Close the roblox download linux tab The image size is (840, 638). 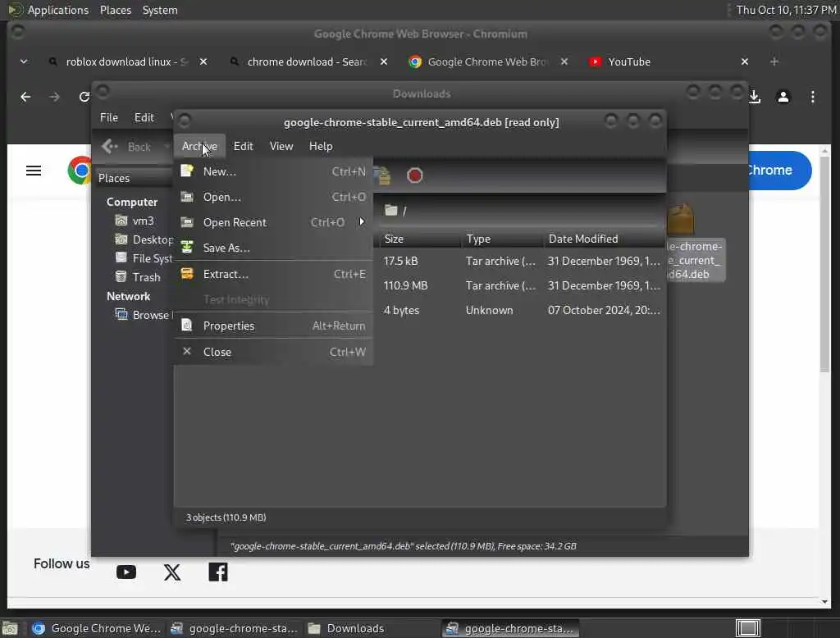pos(203,62)
